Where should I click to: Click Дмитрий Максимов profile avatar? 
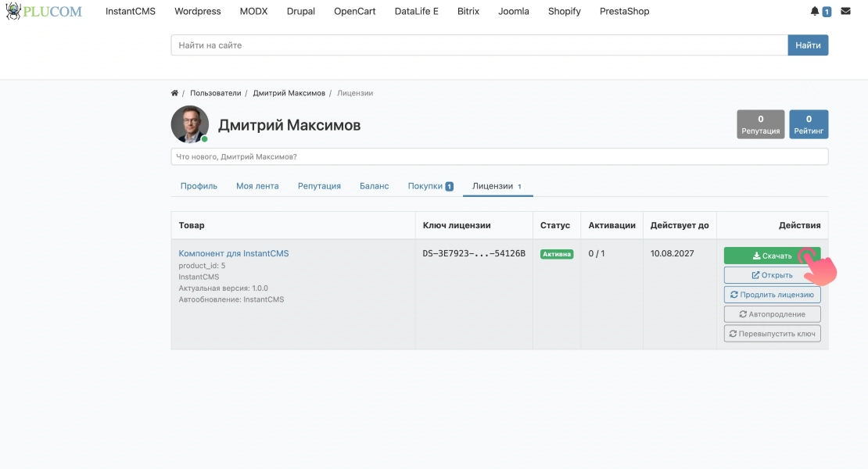pos(190,124)
